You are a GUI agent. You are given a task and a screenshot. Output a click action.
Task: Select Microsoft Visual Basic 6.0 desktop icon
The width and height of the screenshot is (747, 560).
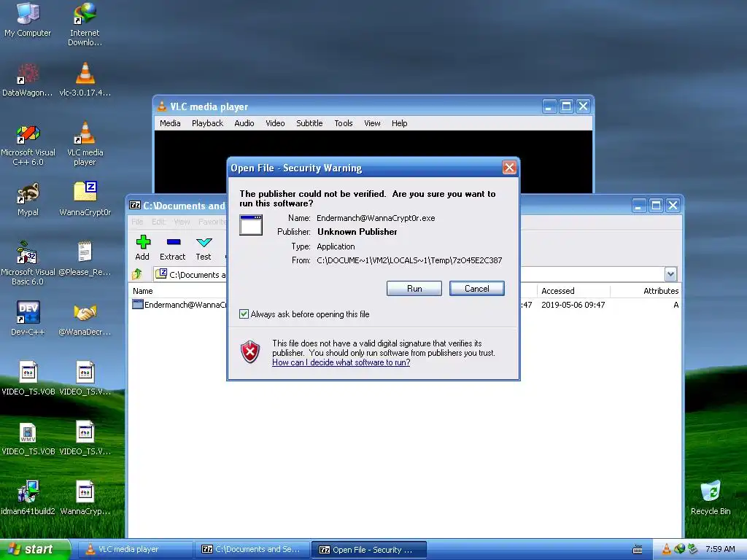coord(28,263)
